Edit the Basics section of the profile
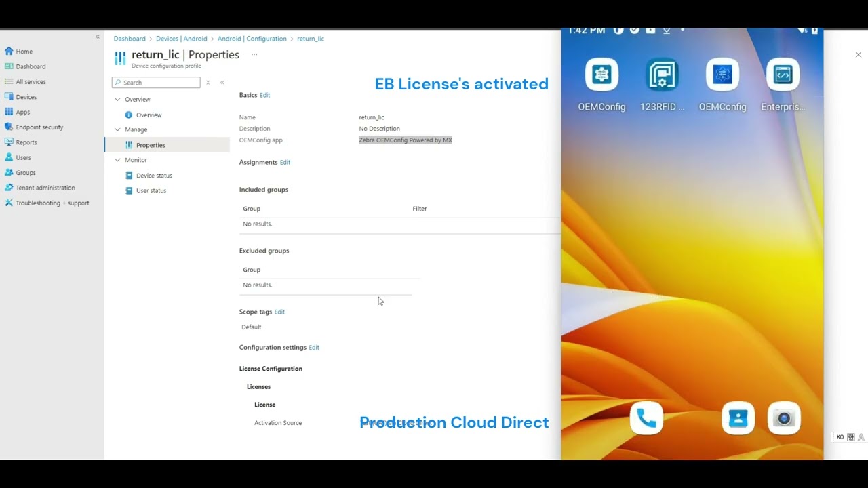The width and height of the screenshot is (868, 488). (x=264, y=95)
